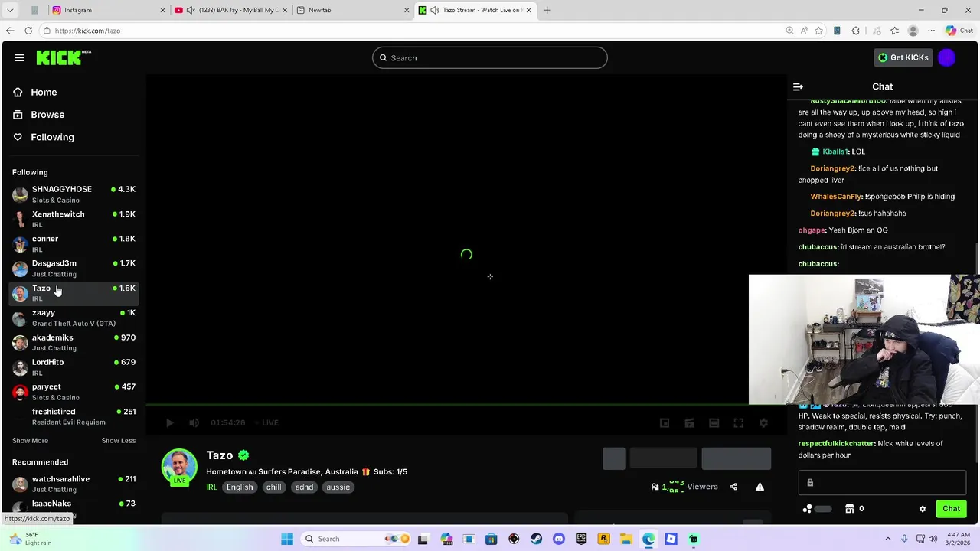980x551 pixels.
Task: Jump to LIVE in the player
Action: point(266,422)
